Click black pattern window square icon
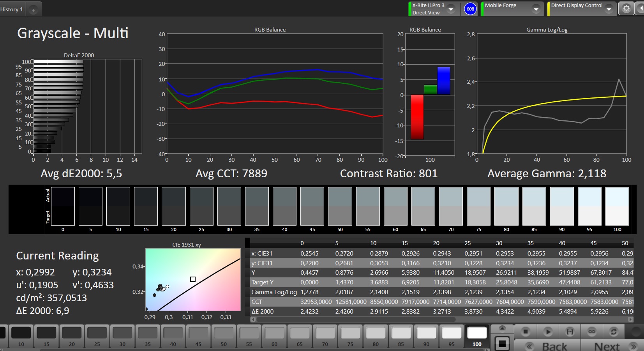 502,344
